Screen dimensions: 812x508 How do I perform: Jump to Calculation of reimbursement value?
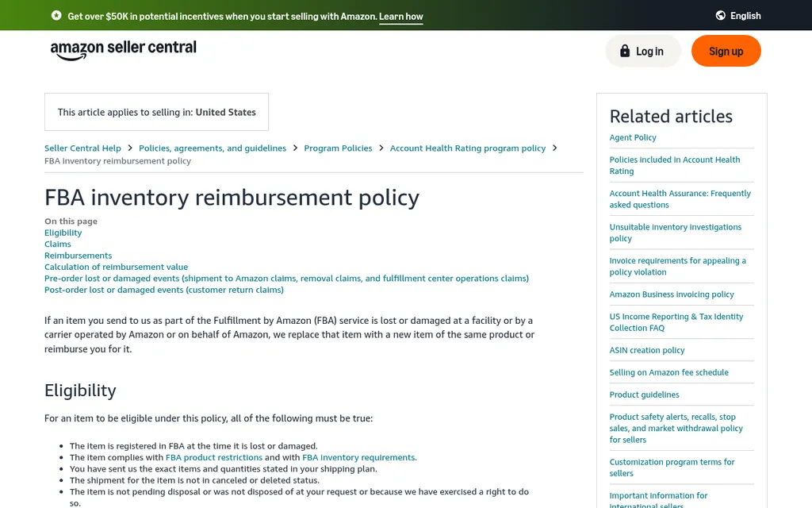pyautogui.click(x=116, y=267)
